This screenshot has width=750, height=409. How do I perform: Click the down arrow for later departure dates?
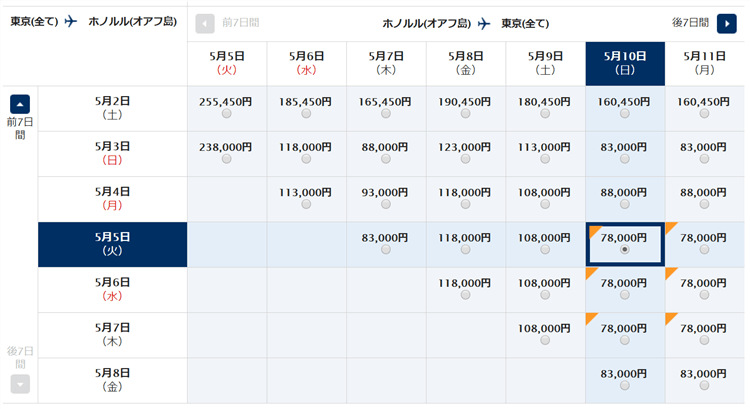coord(20,384)
